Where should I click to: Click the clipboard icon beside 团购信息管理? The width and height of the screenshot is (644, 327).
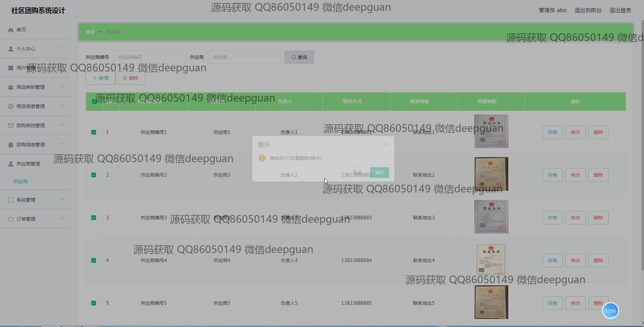coord(11,145)
